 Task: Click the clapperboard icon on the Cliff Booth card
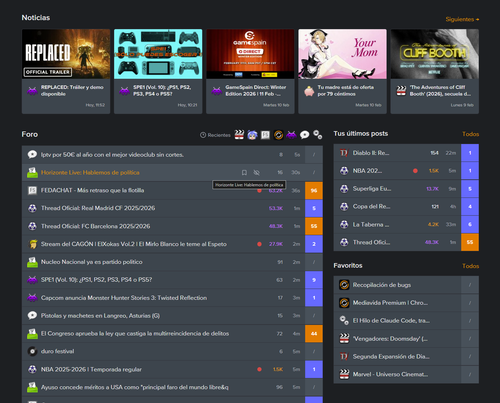click(x=401, y=91)
